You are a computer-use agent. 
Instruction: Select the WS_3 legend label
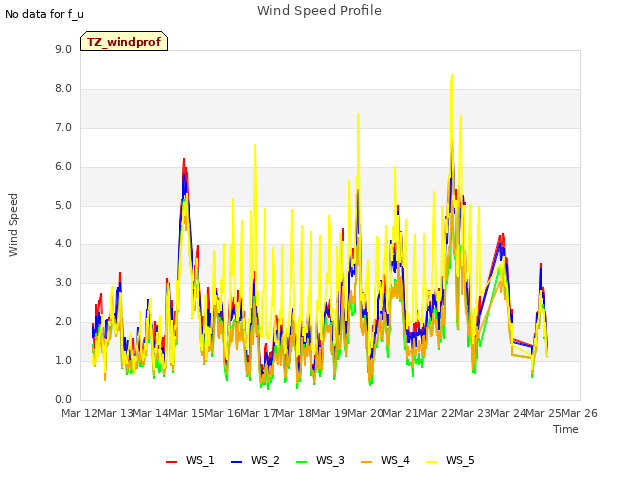[x=330, y=460]
